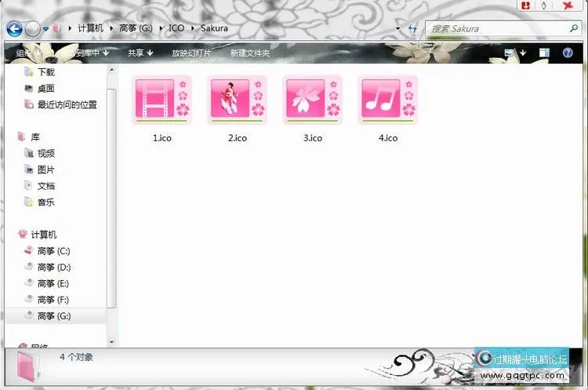Click the Forward navigation arrow button
The width and height of the screenshot is (588, 390).
pos(32,29)
